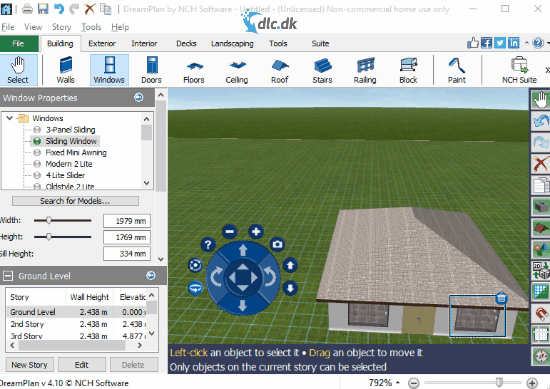Open the File menu
The height and width of the screenshot is (389, 550).
pyautogui.click(x=8, y=27)
